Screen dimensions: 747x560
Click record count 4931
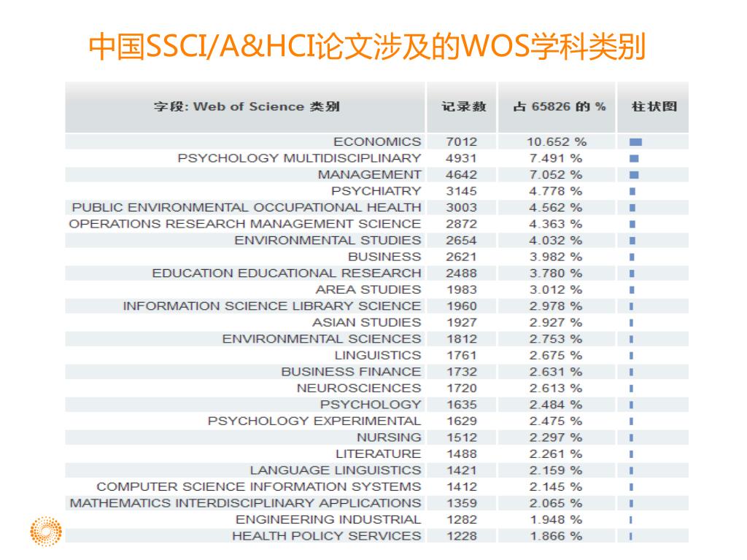(x=461, y=158)
